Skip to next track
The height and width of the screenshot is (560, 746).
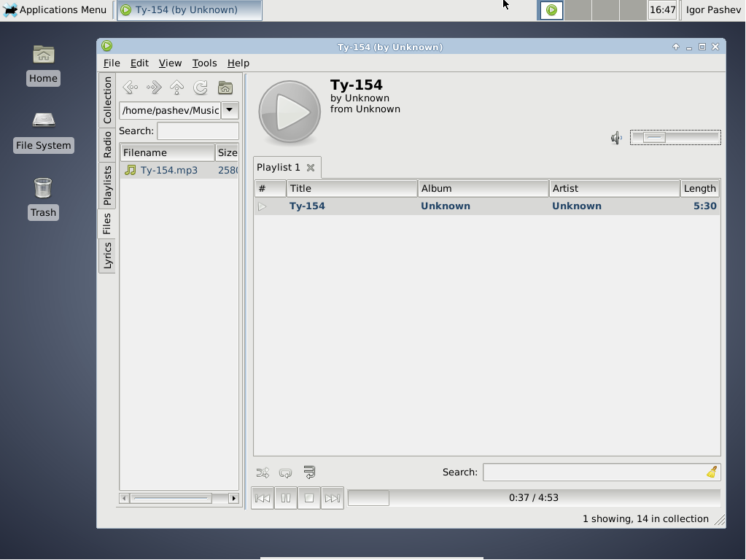click(x=332, y=498)
